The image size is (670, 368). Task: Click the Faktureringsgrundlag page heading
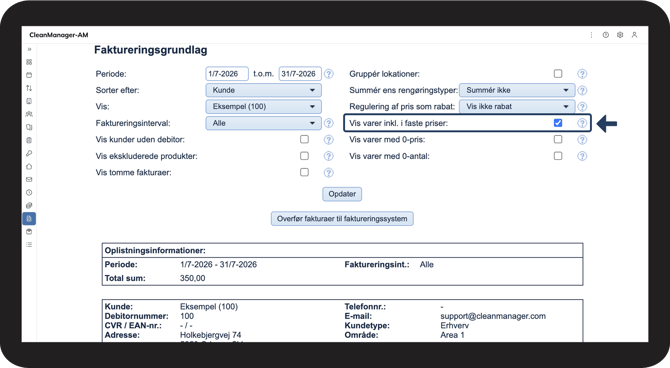(151, 50)
